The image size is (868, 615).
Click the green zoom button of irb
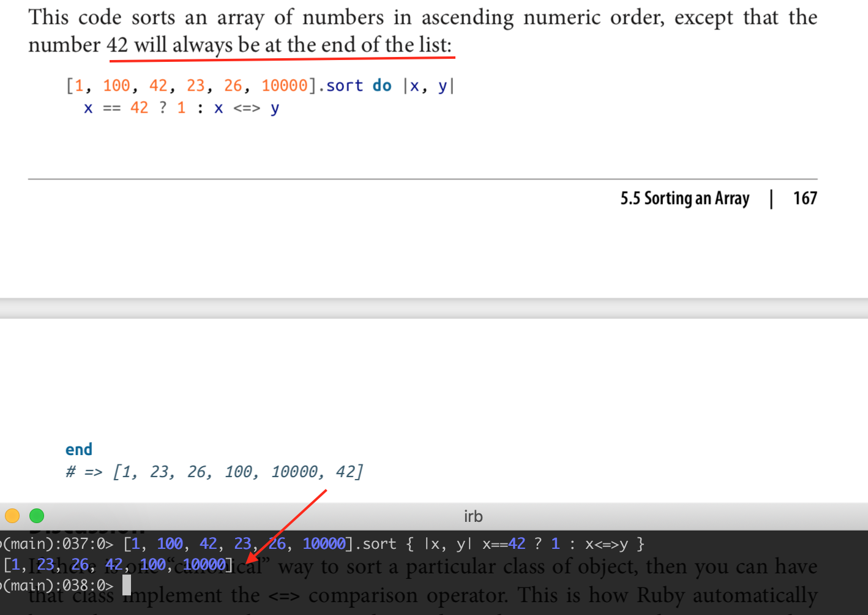(37, 516)
